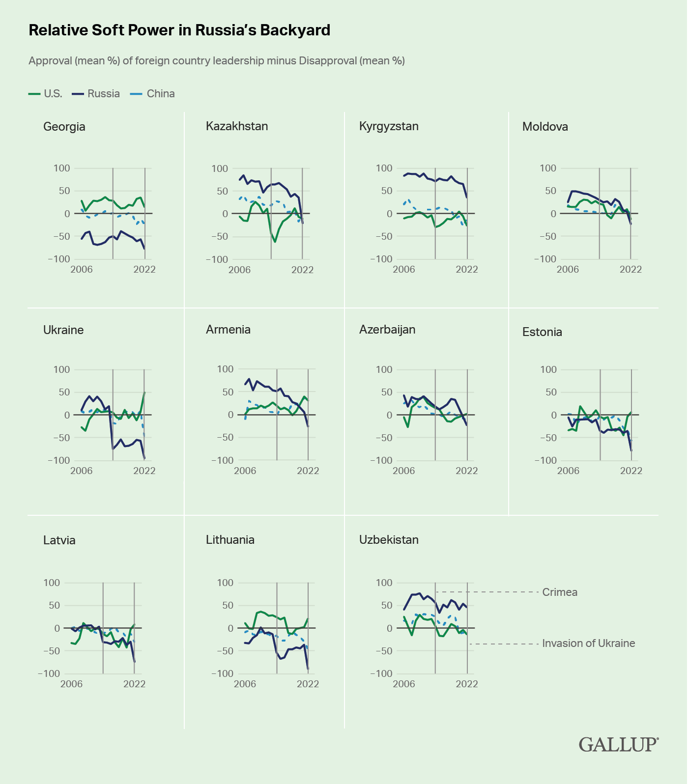
Task: Select the Estonia chart heading
Action: coord(542,332)
